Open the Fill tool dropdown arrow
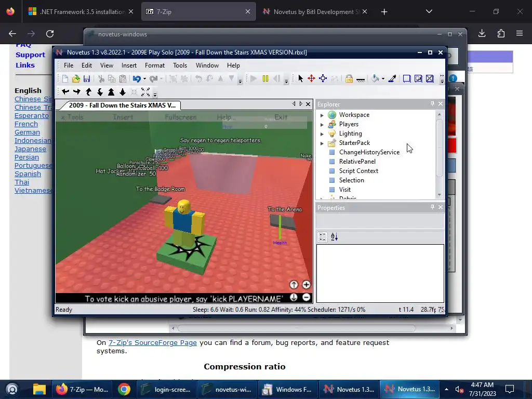 (383, 79)
